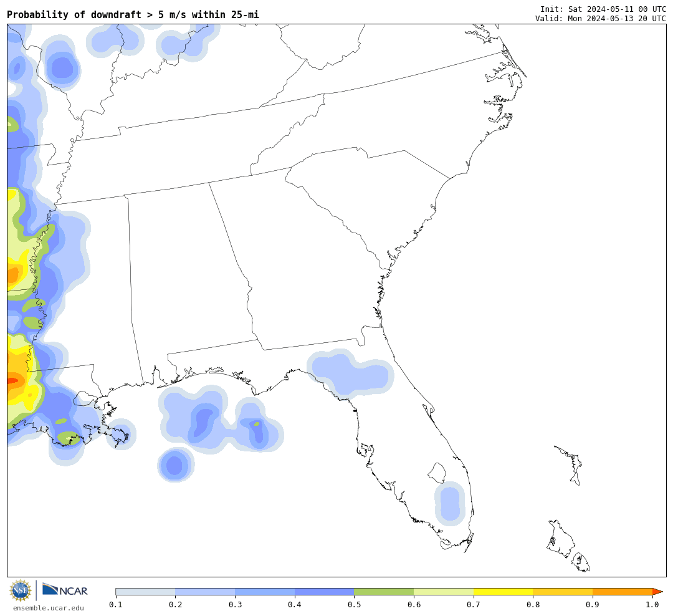Click the NSF logo emblem

coord(21,590)
